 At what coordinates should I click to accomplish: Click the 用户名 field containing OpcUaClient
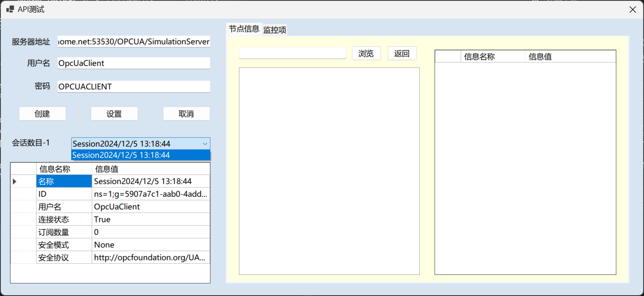pyautogui.click(x=134, y=63)
